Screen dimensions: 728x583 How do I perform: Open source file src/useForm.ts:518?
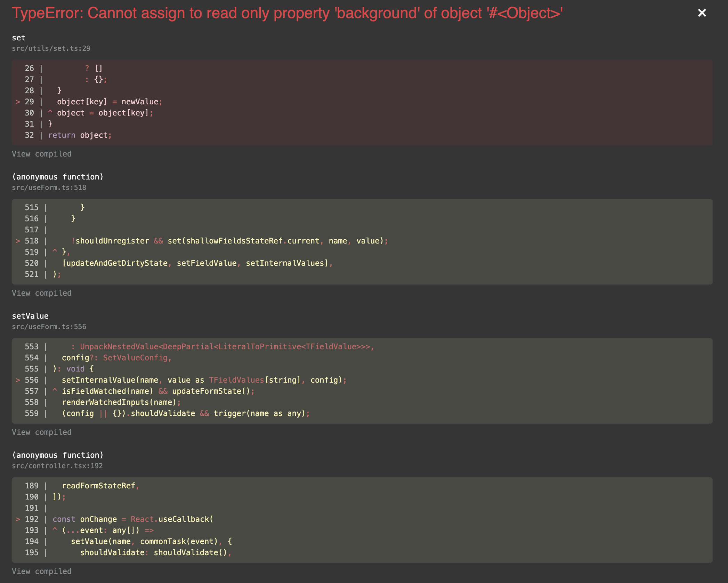pos(48,187)
